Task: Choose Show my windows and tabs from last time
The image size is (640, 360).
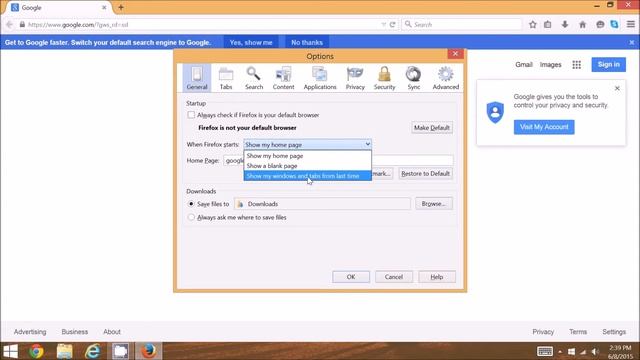Action: tap(307, 176)
